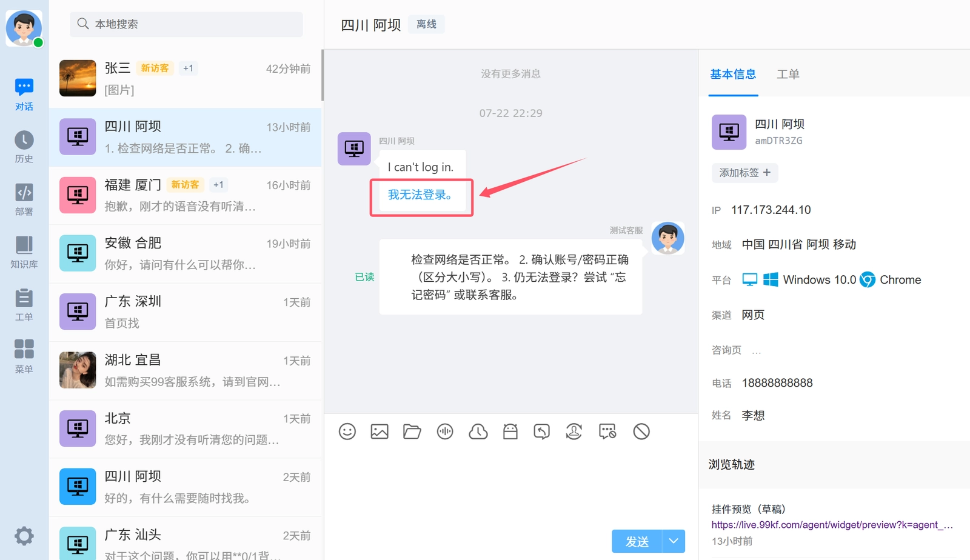
Task: Click the translated message 我无法登录。
Action: click(420, 195)
